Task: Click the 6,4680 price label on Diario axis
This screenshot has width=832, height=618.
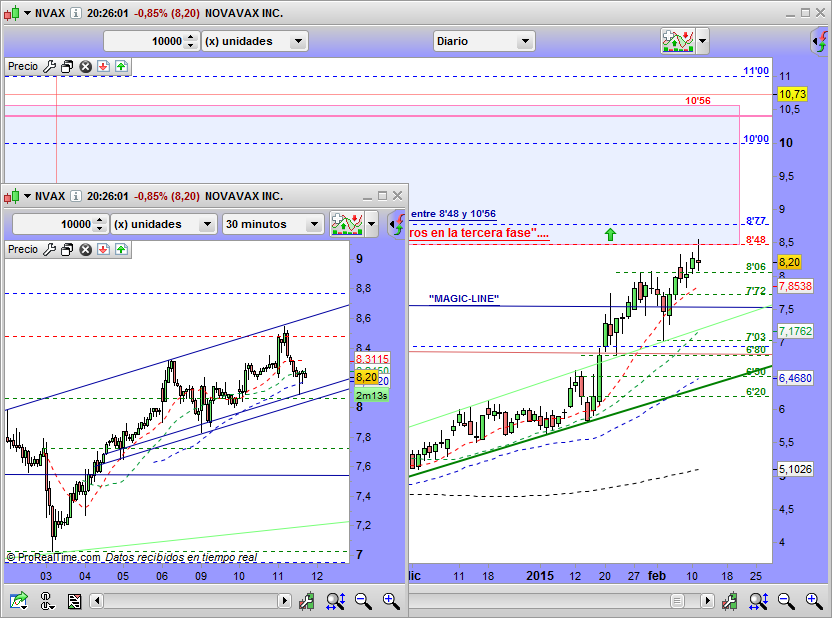Action: [x=795, y=378]
